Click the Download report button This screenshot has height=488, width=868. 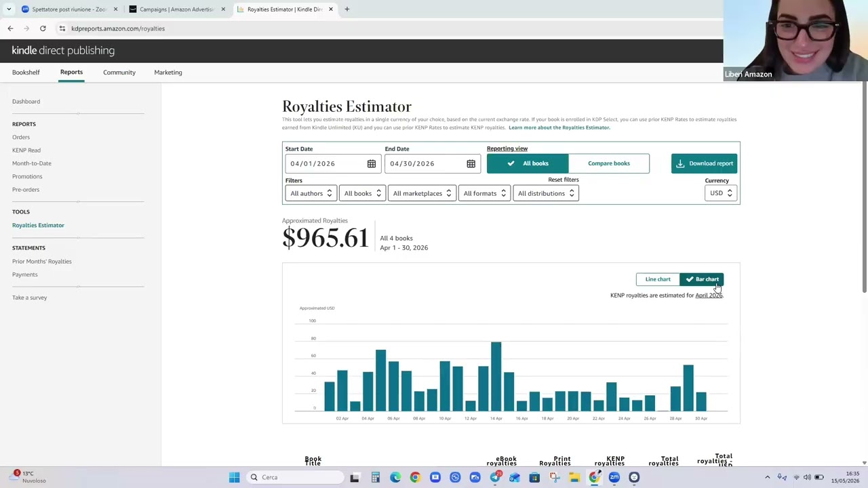point(704,163)
